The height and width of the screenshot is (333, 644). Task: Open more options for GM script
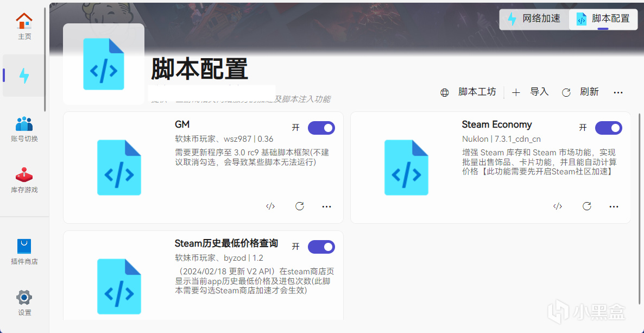coord(326,206)
